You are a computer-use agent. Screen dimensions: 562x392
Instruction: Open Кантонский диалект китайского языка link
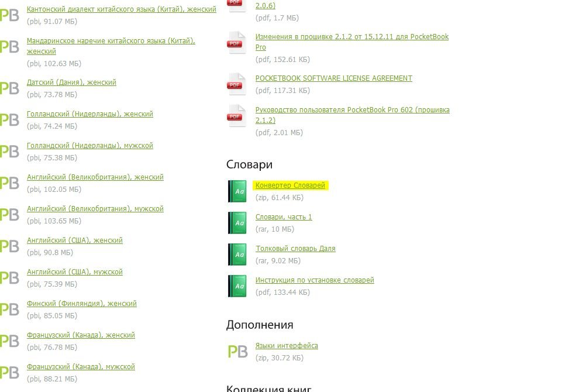click(122, 9)
